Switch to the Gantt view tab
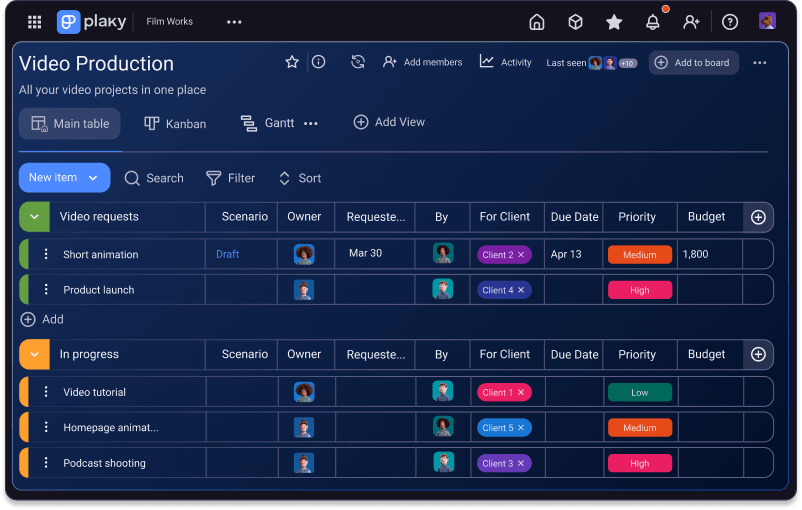Screen dimensions: 802x510 click(x=268, y=123)
